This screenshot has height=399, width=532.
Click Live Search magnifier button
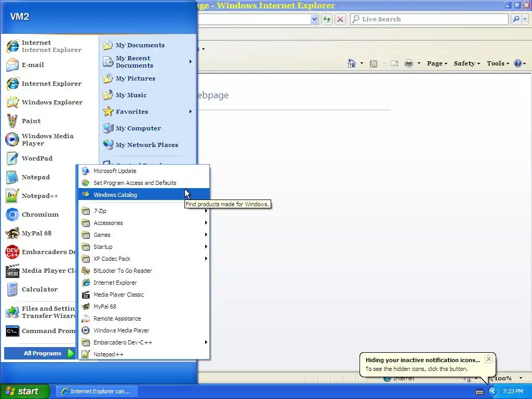516,19
